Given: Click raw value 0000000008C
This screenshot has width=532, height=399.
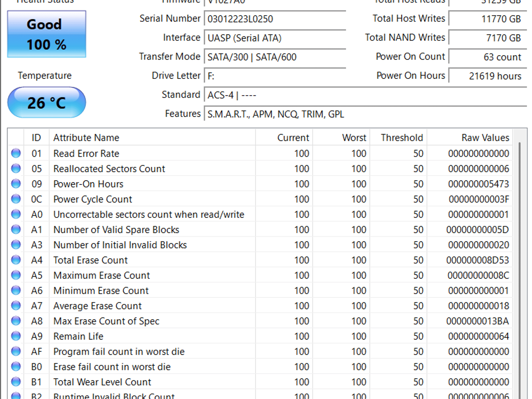Looking at the screenshot, I should [x=478, y=275].
